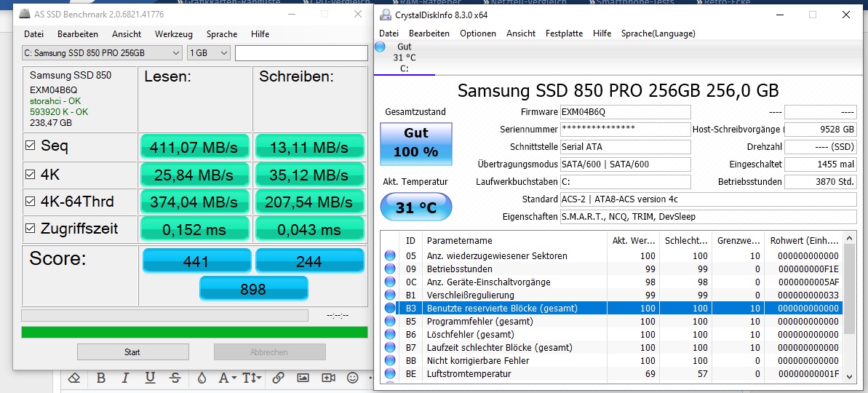Uncheck the 4K benchmark checkbox

[x=31, y=175]
